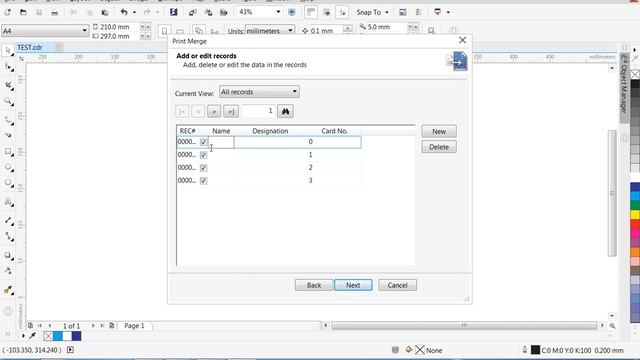The image size is (640, 360).
Task: Click the Portrait orientation icon
Action: coord(164,31)
